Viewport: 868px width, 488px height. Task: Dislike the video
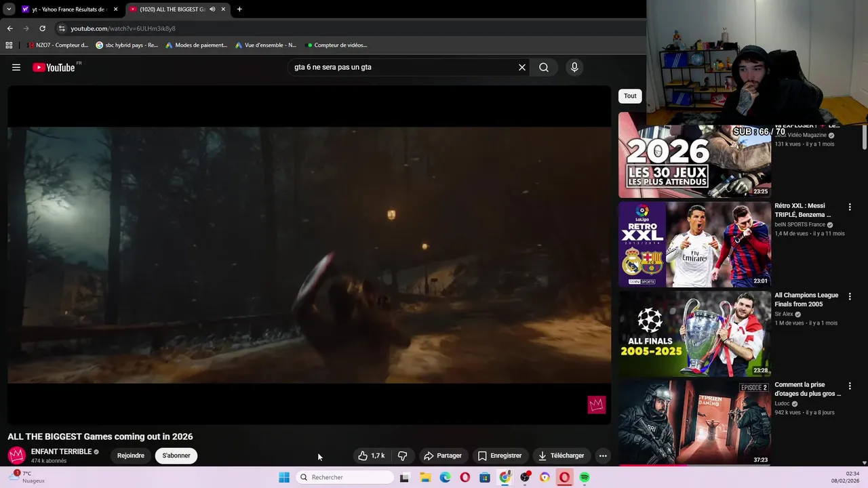pyautogui.click(x=402, y=455)
